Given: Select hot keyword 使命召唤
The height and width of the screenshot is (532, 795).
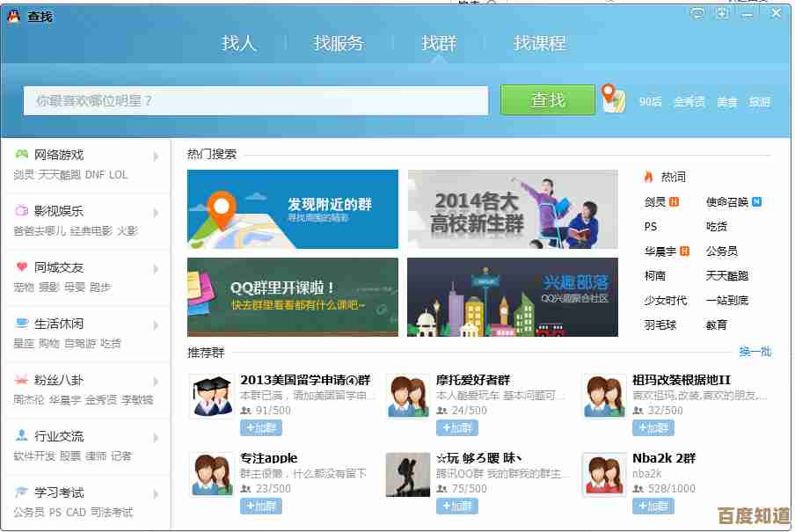Looking at the screenshot, I should [727, 202].
